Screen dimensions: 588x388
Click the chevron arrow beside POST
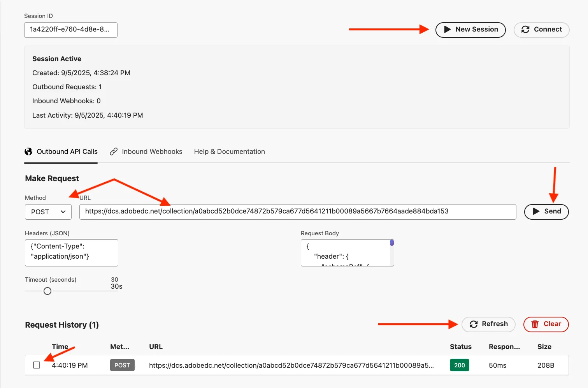tap(63, 212)
